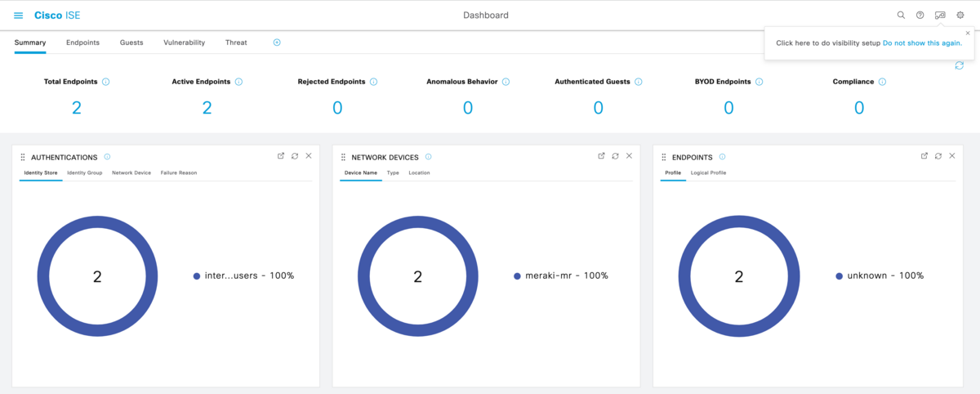Open the settings gear icon

click(x=960, y=15)
